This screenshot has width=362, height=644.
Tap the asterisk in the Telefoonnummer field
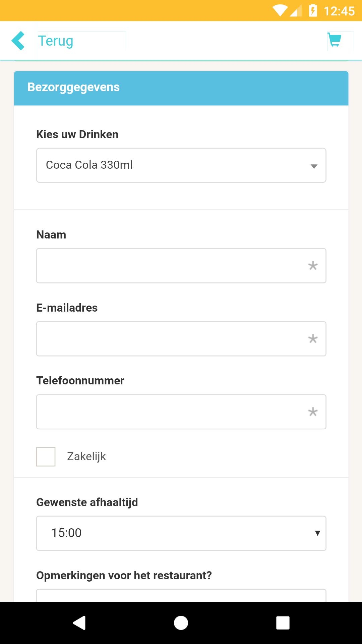(x=313, y=412)
